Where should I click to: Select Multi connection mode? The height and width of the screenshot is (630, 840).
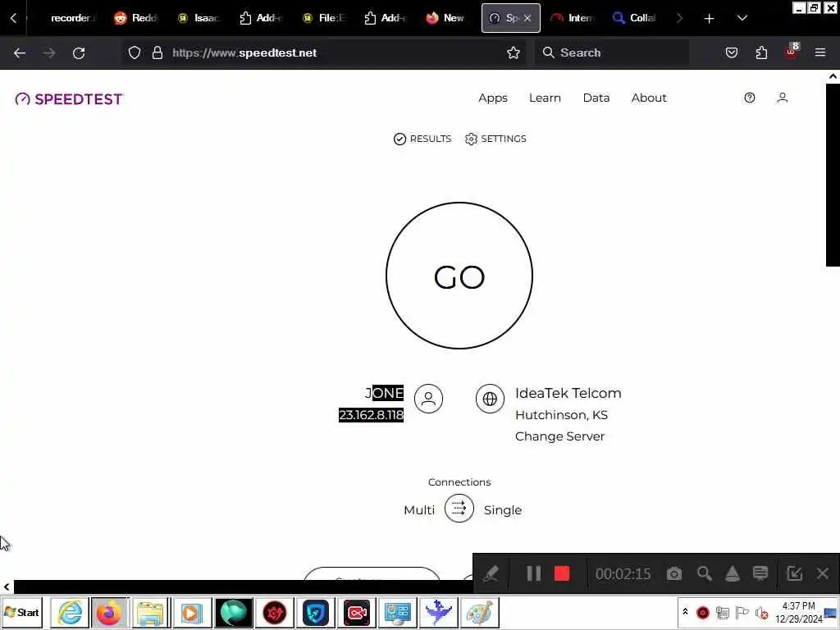coord(419,510)
